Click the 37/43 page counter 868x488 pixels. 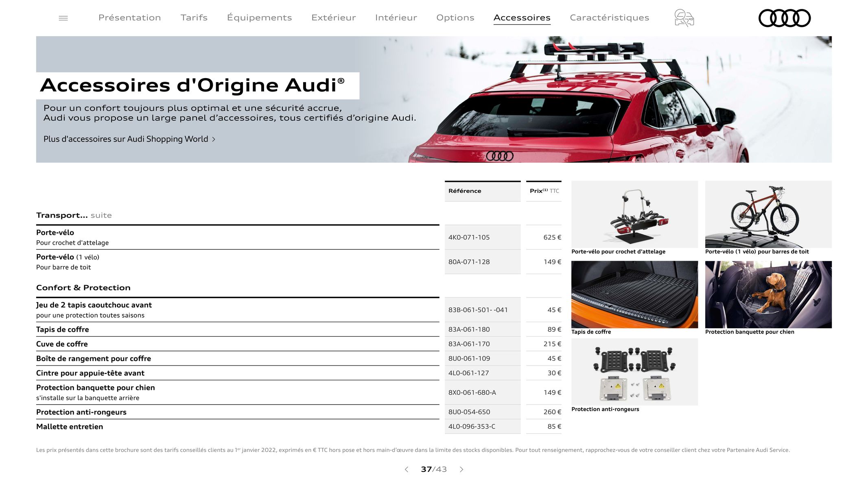(434, 469)
